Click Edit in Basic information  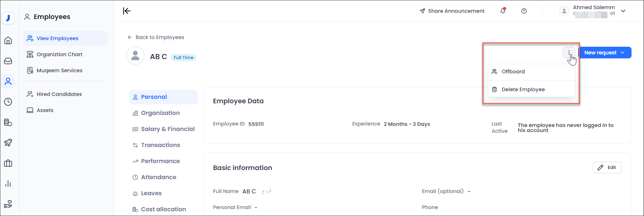pyautogui.click(x=607, y=167)
